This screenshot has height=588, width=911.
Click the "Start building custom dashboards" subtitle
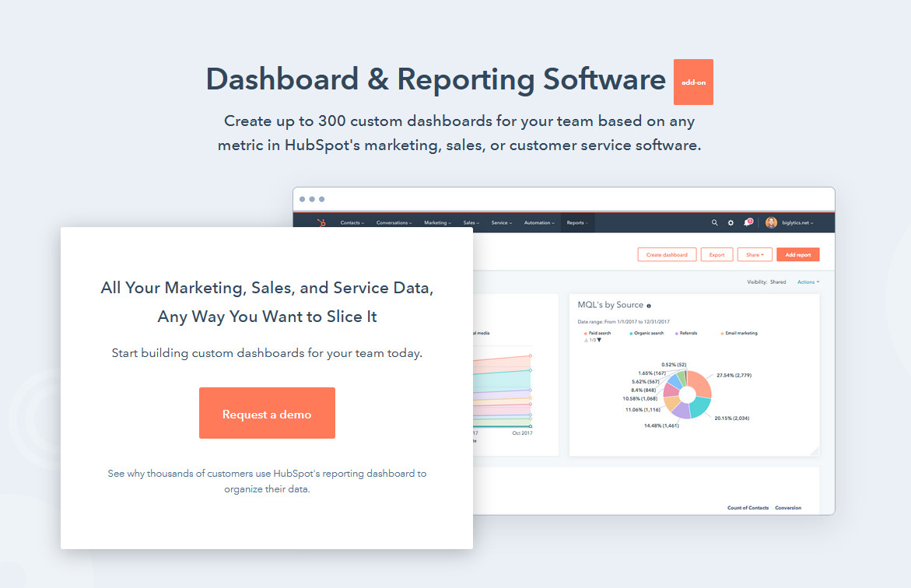(x=267, y=353)
